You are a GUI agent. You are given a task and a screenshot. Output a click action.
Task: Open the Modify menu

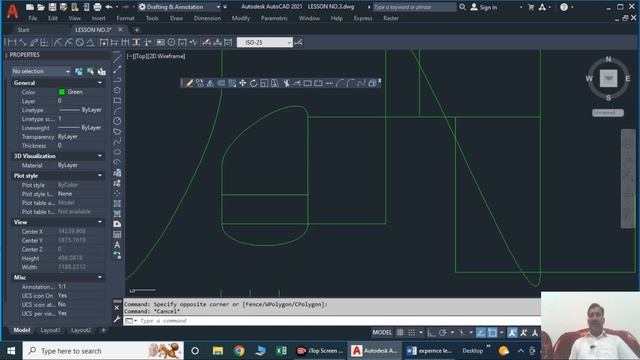coord(241,18)
